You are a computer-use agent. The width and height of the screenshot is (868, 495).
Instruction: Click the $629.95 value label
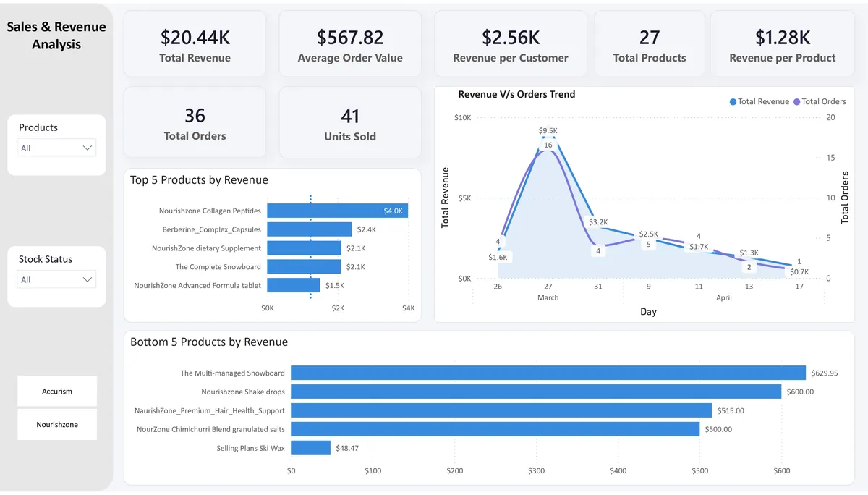[x=825, y=373]
